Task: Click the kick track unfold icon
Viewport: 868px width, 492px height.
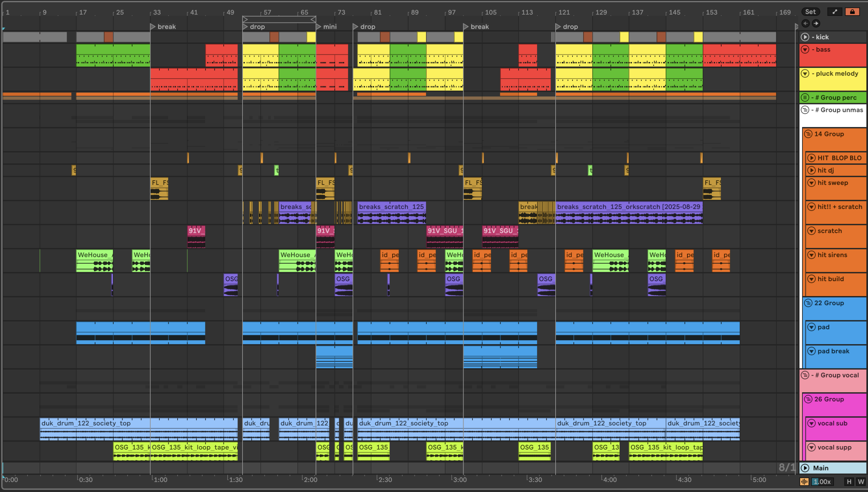Action: [x=805, y=37]
